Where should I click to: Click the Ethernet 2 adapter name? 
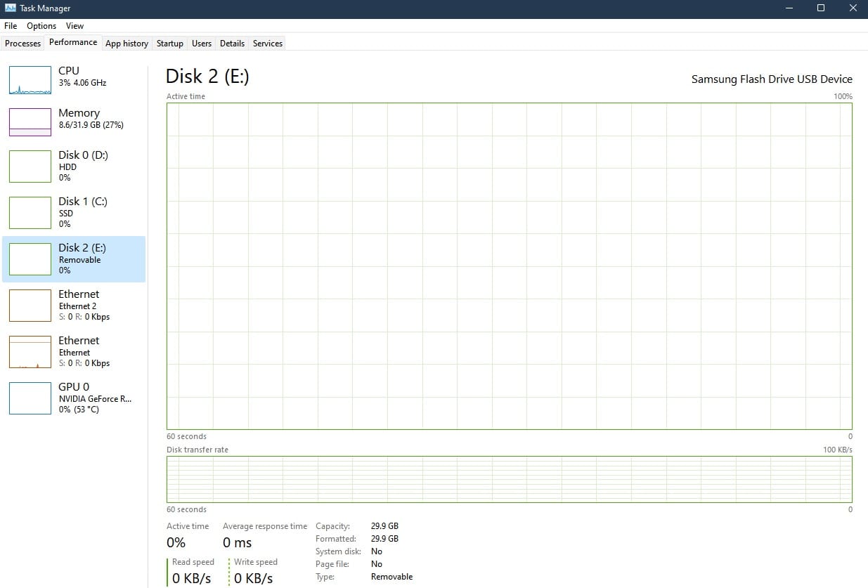click(x=77, y=306)
